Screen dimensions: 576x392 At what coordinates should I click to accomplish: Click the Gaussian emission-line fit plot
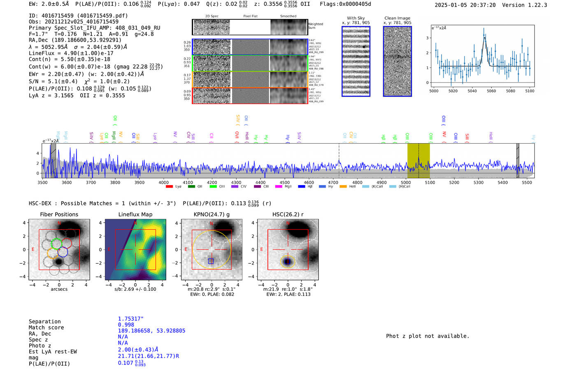(x=482, y=56)
